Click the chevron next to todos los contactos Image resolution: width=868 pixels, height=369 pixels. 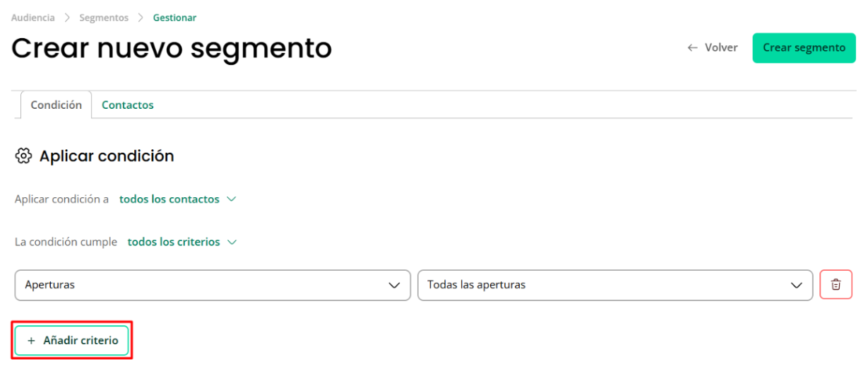[x=231, y=199]
